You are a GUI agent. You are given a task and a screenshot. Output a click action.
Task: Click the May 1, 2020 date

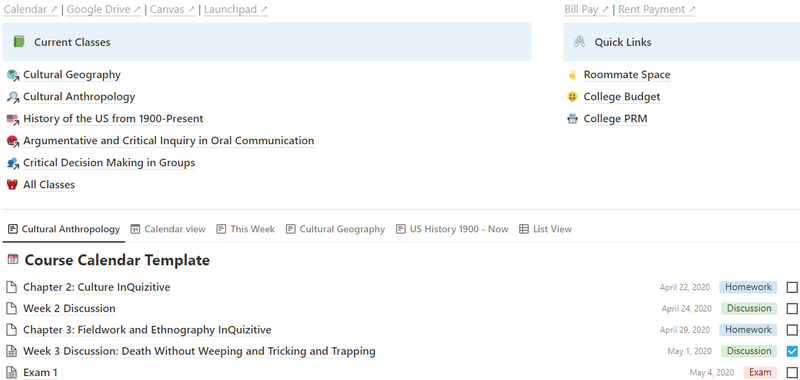(690, 351)
